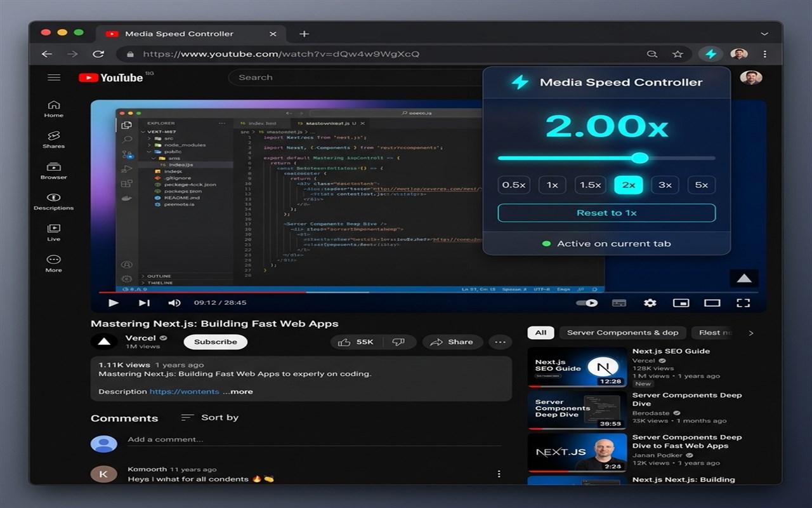
Task: Reload the page
Action: point(98,54)
